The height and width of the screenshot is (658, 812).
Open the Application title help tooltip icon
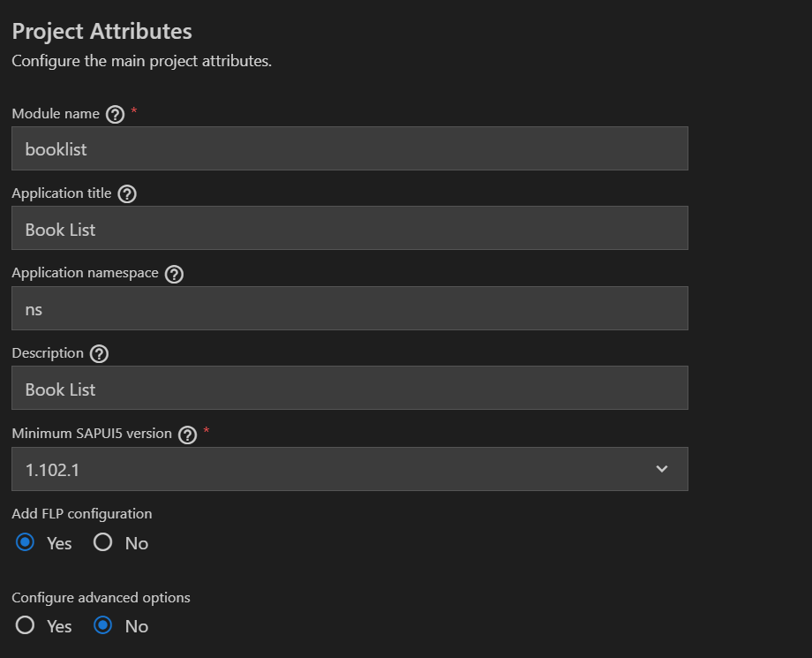127,194
